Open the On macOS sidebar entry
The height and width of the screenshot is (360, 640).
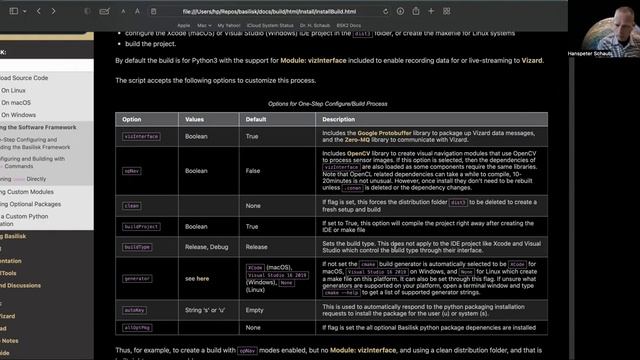click(16, 103)
